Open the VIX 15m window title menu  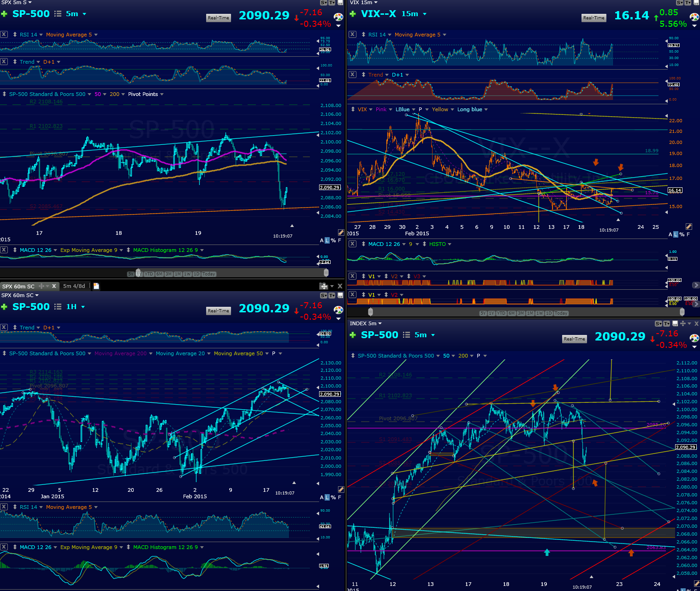point(363,3)
